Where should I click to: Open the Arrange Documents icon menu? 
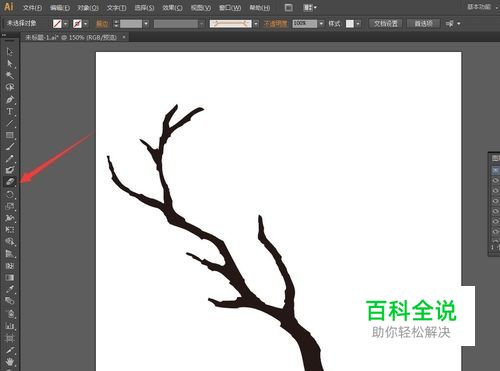click(310, 7)
